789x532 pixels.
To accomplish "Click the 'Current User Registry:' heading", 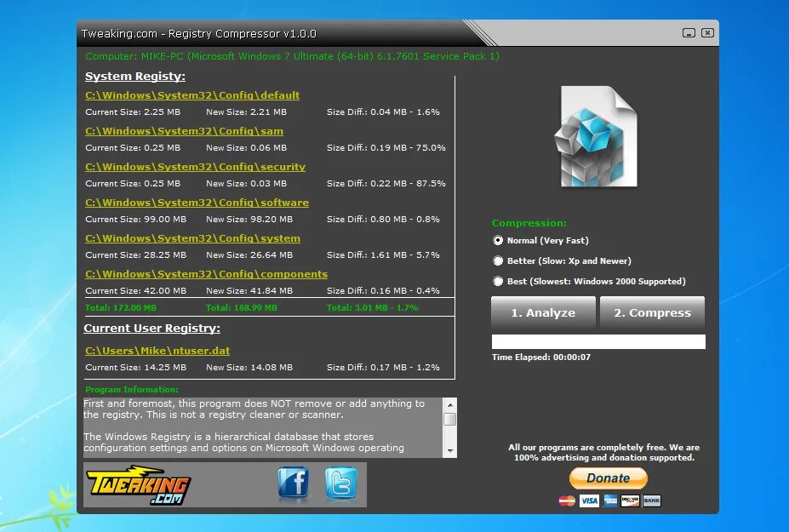I will [x=152, y=329].
